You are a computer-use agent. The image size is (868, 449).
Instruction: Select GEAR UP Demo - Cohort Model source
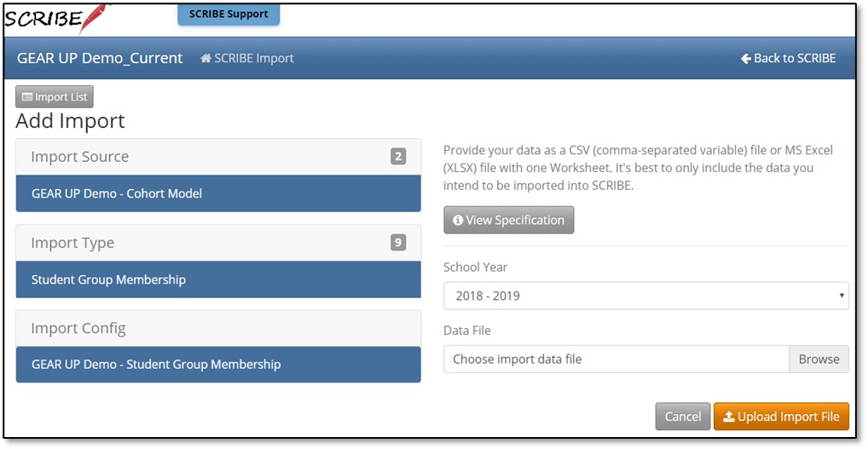pos(218,193)
